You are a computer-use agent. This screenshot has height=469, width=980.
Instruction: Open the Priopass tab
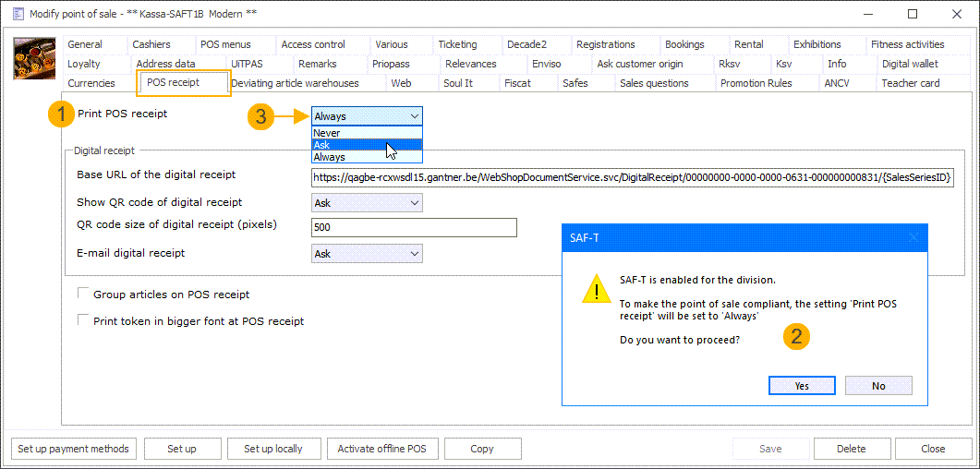(403, 64)
